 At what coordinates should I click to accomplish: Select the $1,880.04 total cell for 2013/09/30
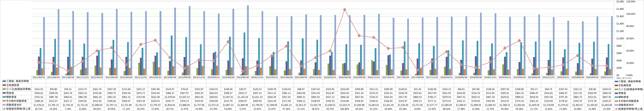point(185,105)
